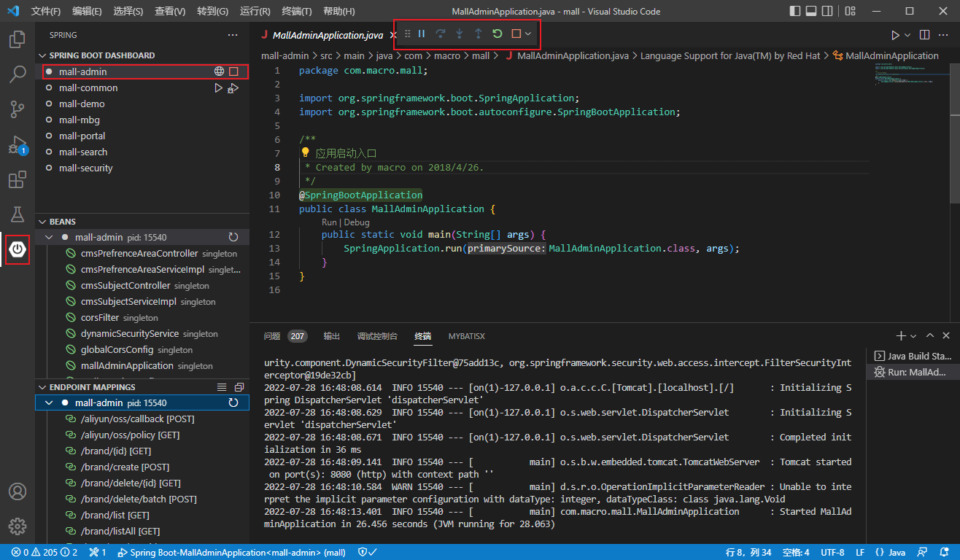The width and height of the screenshot is (960, 560).
Task: Open the Run and Debug view
Action: pos(18,144)
